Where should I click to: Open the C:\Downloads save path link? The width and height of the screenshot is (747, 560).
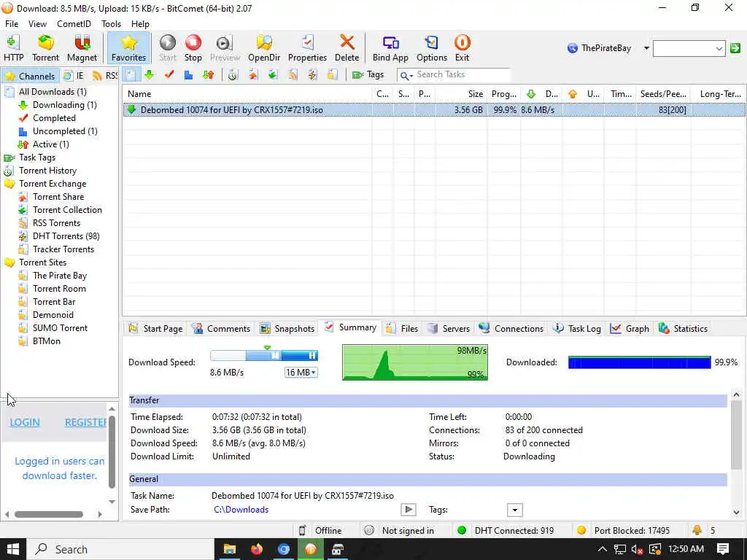(x=241, y=510)
